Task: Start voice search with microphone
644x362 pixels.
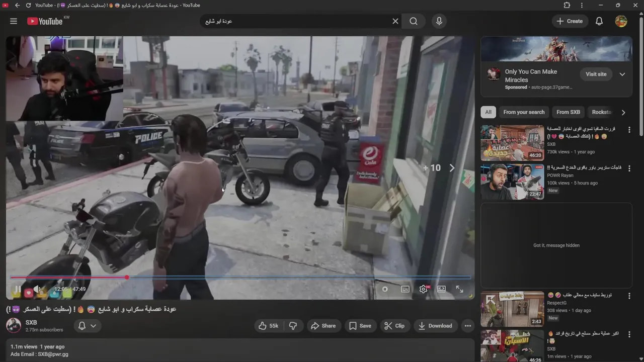Action: [439, 21]
